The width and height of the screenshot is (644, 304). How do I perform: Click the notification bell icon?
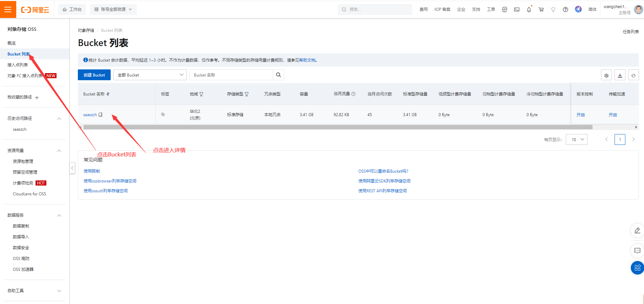pyautogui.click(x=529, y=9)
